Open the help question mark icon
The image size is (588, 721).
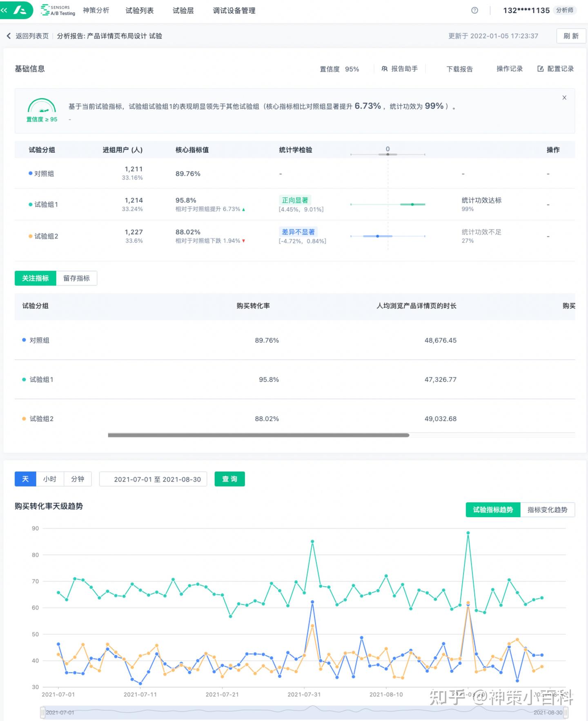474,11
